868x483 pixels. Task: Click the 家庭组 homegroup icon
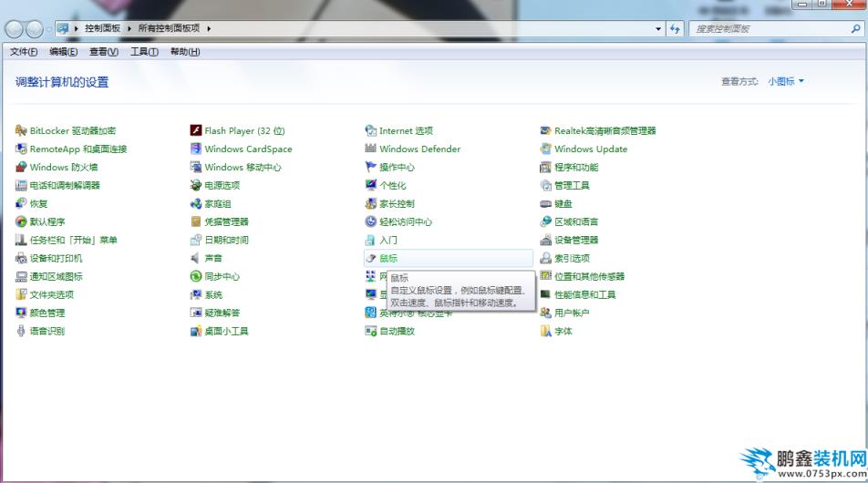pos(196,203)
